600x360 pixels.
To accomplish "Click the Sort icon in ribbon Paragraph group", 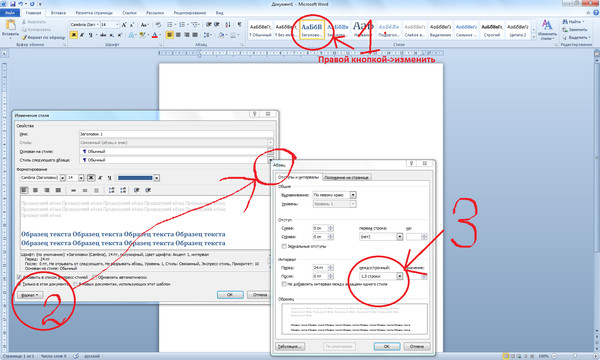I will click(228, 24).
